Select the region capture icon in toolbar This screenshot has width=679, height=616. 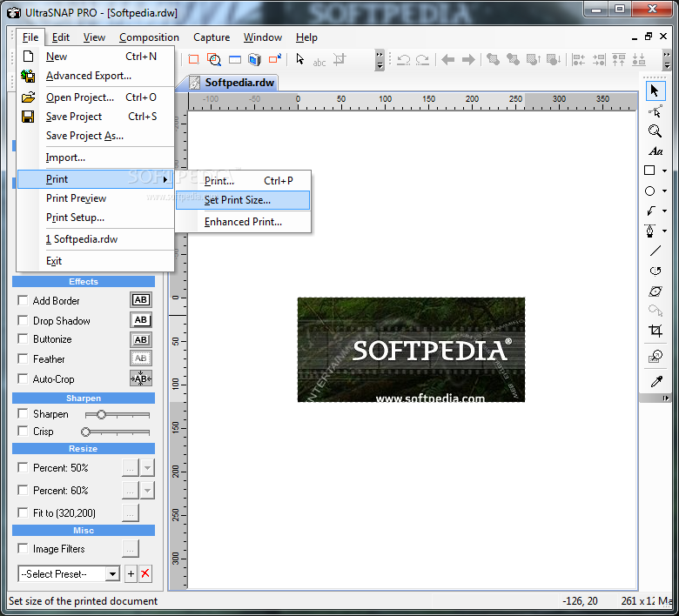pyautogui.click(x=193, y=59)
